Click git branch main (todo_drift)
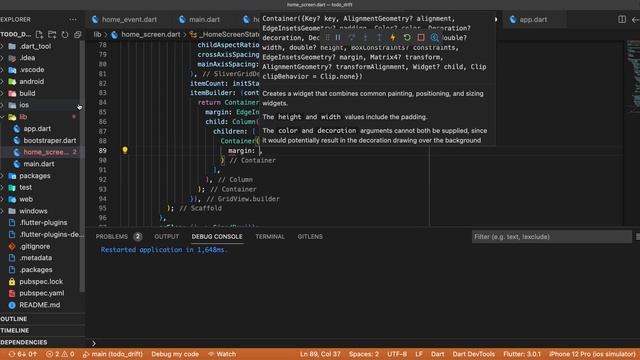This screenshot has height=360, width=640. [x=113, y=354]
